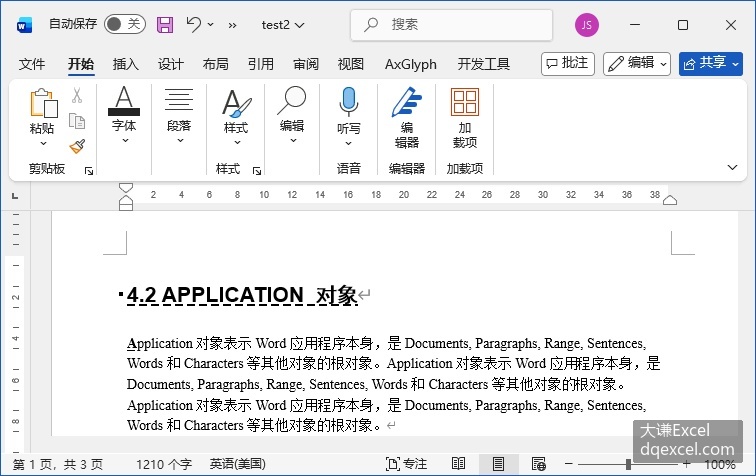Screen dimensions: 756x476
Task: Go to the 视图 ribbon tab
Action: tap(351, 64)
